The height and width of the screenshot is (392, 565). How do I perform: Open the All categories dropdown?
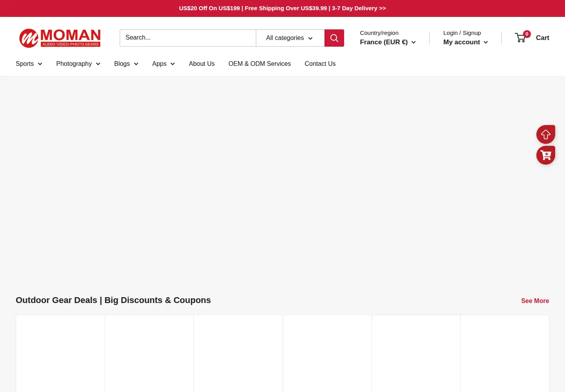(x=290, y=38)
